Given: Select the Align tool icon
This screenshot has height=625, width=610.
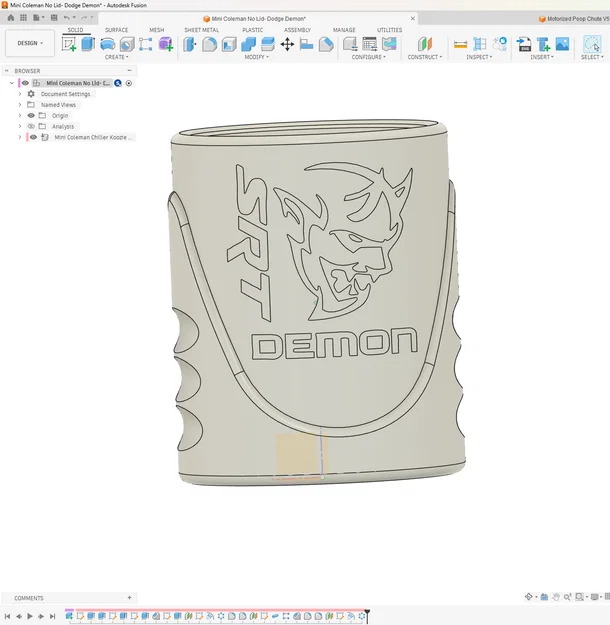Looking at the screenshot, I should point(306,44).
